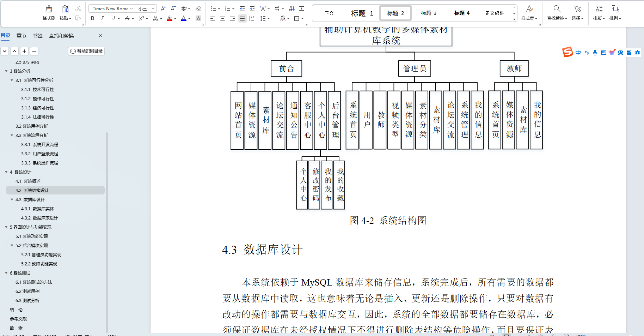Switch to the 查找和替换 navigation tab
This screenshot has height=336, width=644.
(61, 36)
